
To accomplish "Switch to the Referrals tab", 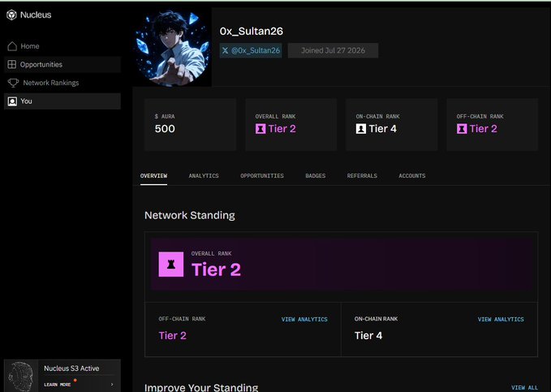I will tap(362, 176).
